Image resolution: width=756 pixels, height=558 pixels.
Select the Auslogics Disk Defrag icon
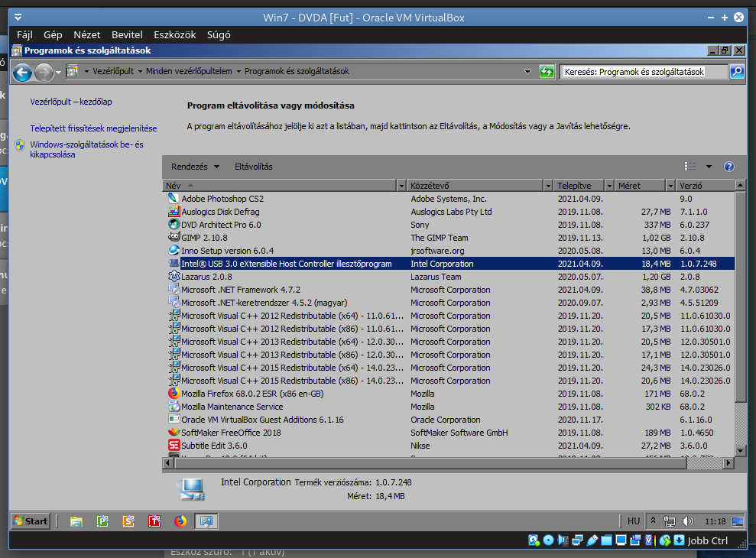[174, 211]
